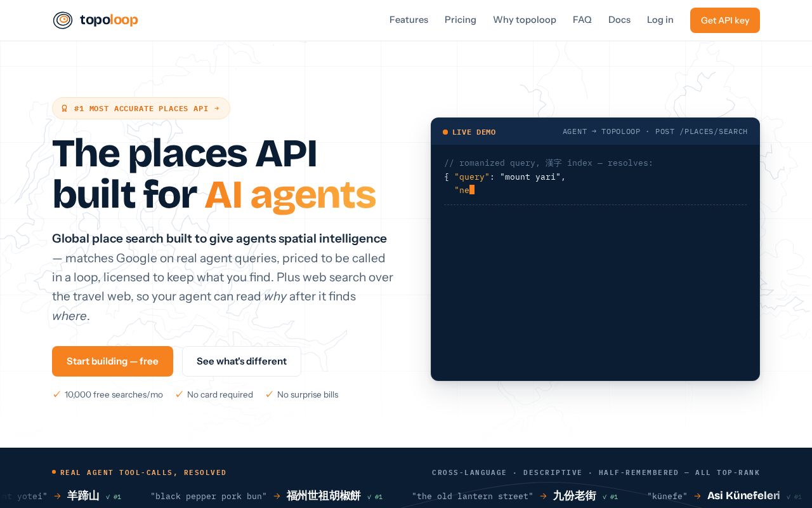
Task: Click the "POST /PLACES/SEARCH" header text
Action: coord(702,131)
